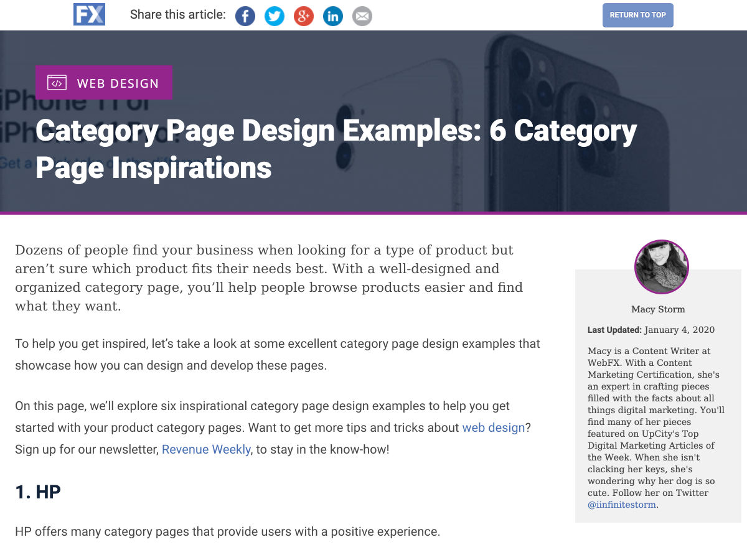Screen dimensions: 747x560
Task: Share article on Facebook
Action: (245, 16)
